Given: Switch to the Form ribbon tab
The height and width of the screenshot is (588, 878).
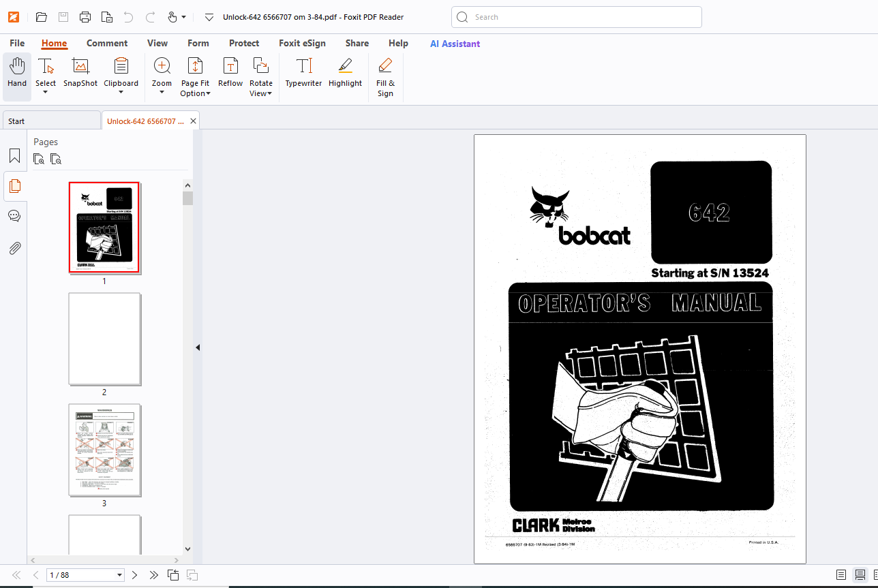Looking at the screenshot, I should 198,43.
